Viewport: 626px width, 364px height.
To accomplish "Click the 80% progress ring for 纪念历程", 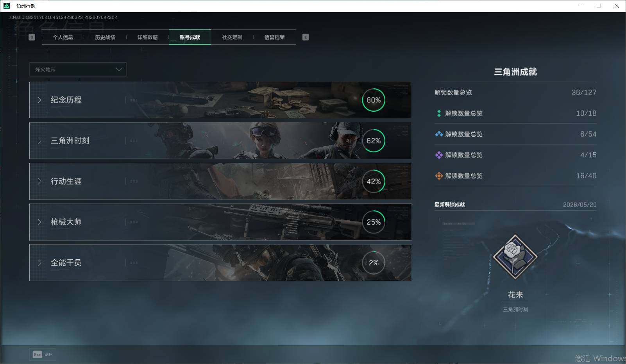I will (x=374, y=100).
